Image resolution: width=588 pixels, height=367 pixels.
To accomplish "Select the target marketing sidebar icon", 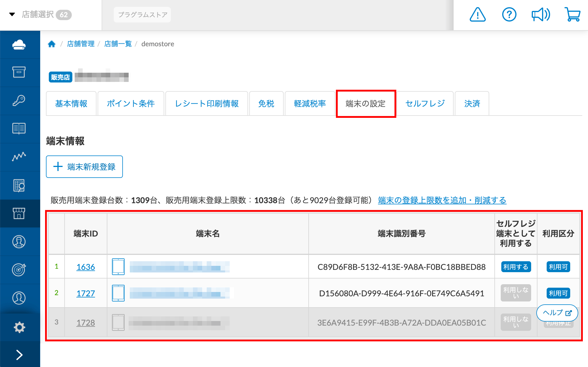I will 19,270.
